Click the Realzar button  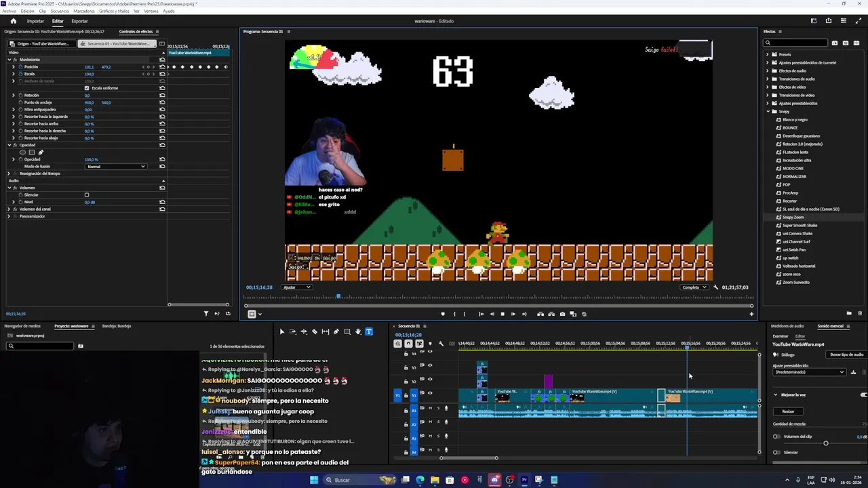[x=788, y=411]
